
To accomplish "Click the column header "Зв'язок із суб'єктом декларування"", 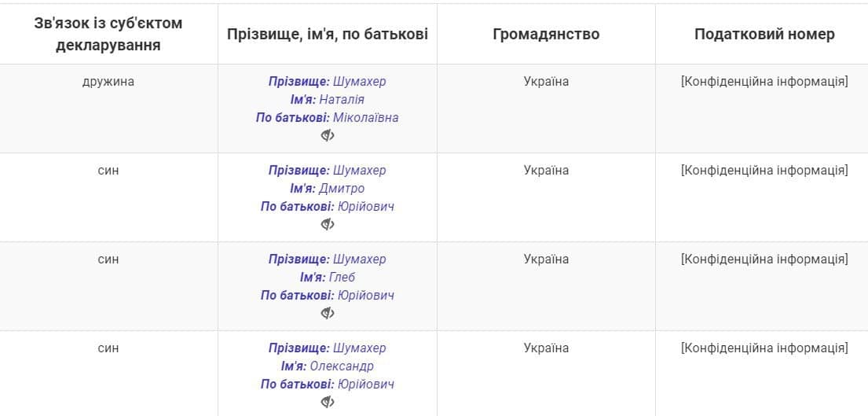I will (x=108, y=34).
